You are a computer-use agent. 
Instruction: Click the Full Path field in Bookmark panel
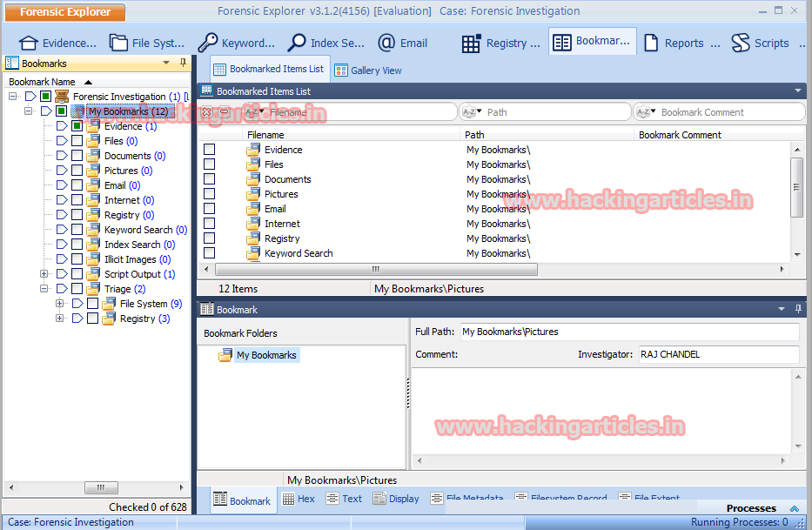(630, 332)
